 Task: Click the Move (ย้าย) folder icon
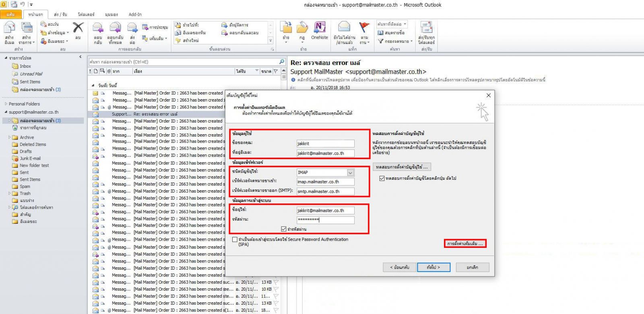pos(286,27)
